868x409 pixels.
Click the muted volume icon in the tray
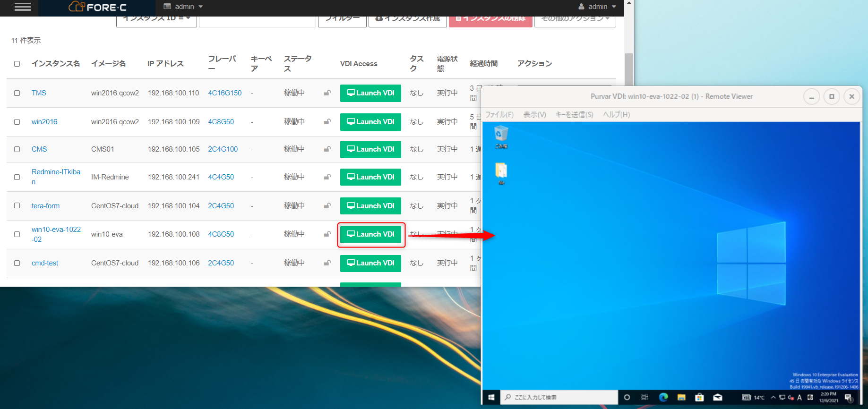(x=791, y=397)
